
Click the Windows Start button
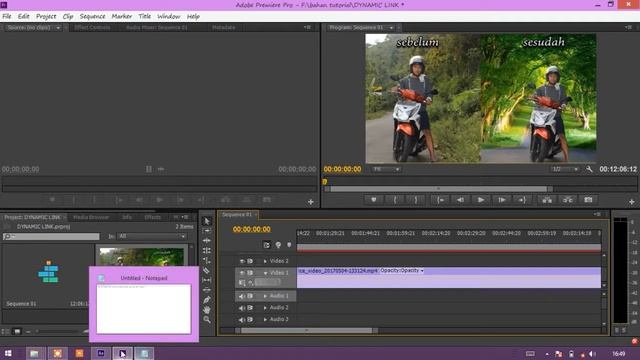8,353
